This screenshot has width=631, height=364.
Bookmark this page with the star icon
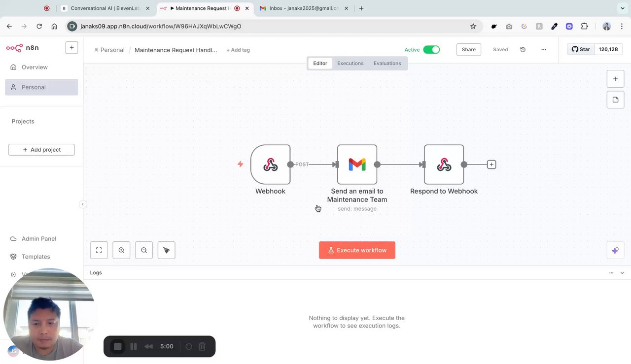click(473, 26)
